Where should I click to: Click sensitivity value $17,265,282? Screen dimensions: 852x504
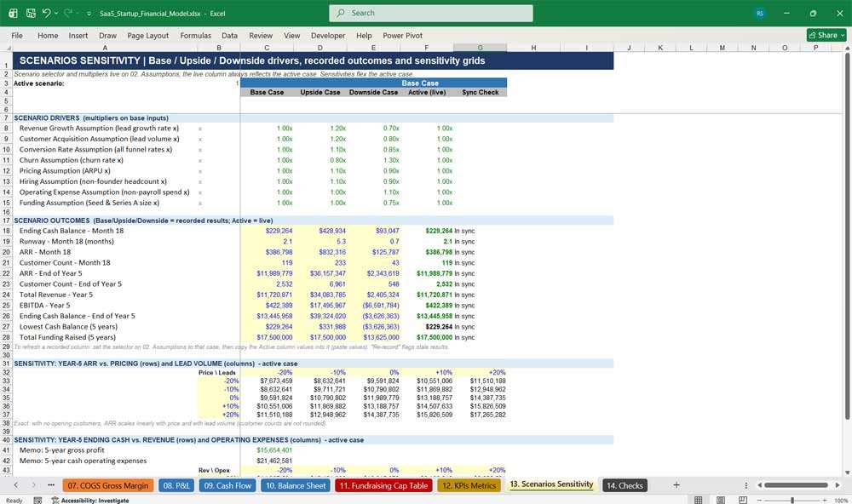point(481,415)
